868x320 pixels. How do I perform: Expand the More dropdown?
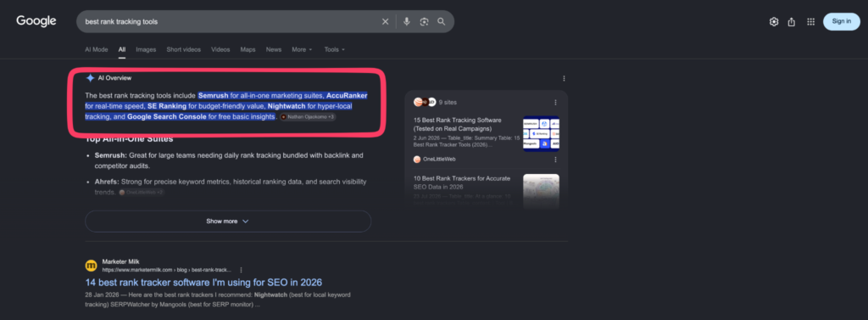303,49
